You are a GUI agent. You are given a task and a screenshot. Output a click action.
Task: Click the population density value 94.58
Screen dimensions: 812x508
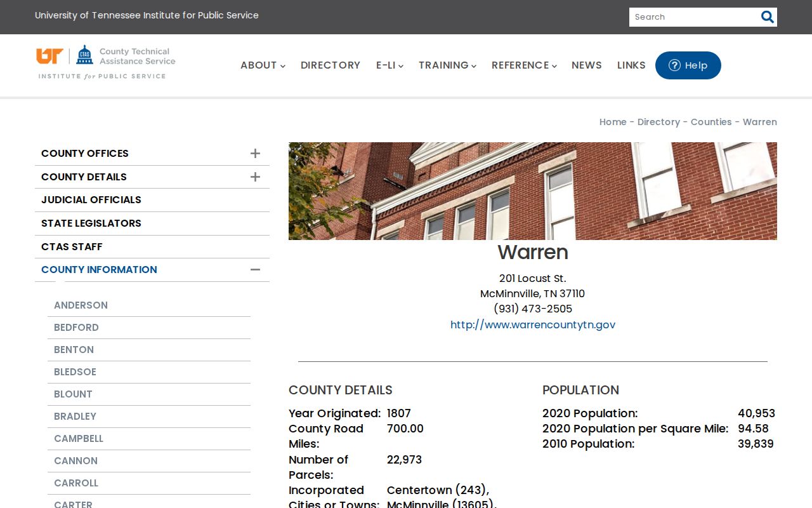(753, 429)
